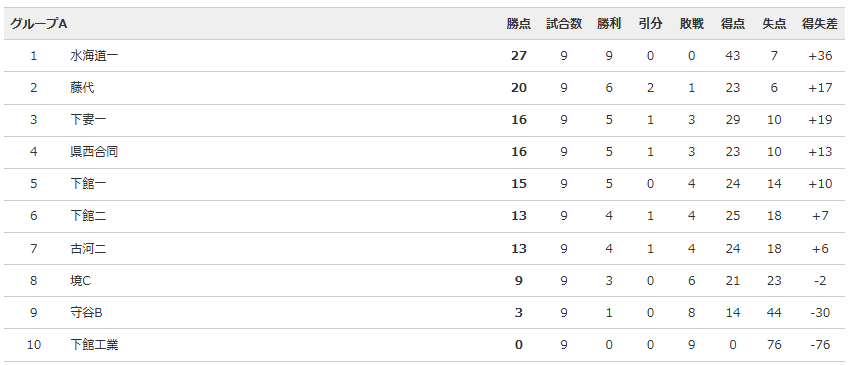Click team name 下館一
The height and width of the screenshot is (365, 848).
[x=88, y=184]
